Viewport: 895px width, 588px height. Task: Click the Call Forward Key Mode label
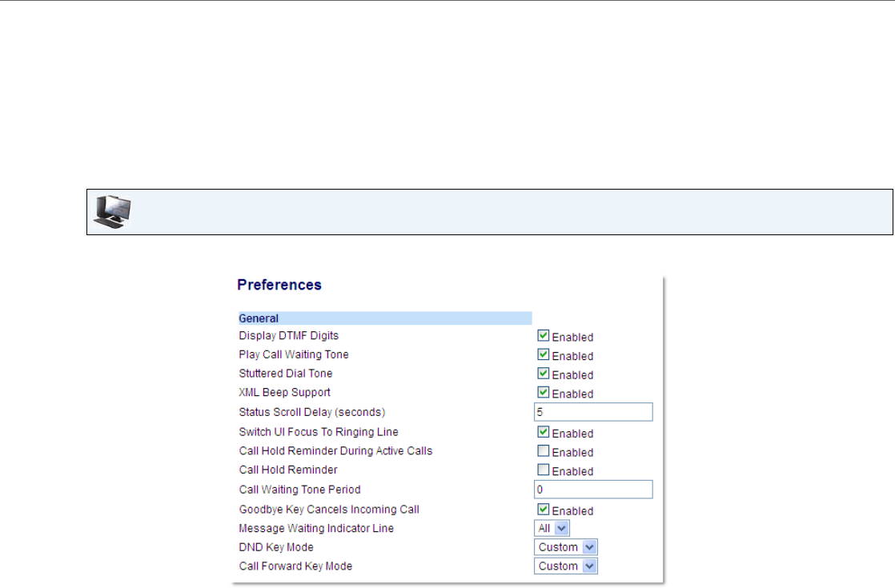[295, 566]
